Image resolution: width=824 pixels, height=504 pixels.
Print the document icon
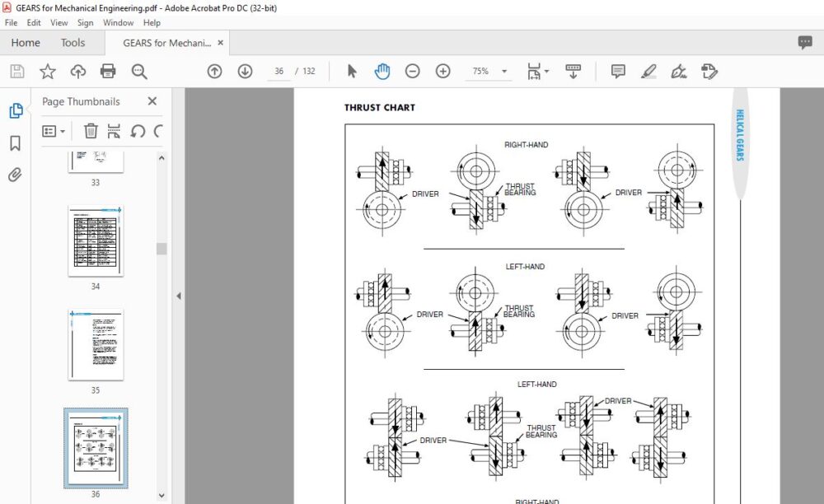pos(108,72)
